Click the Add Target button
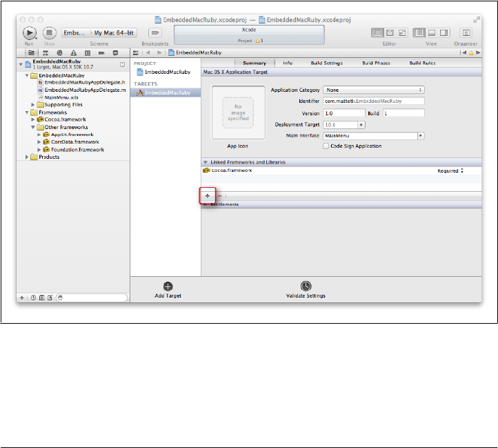 168,290
